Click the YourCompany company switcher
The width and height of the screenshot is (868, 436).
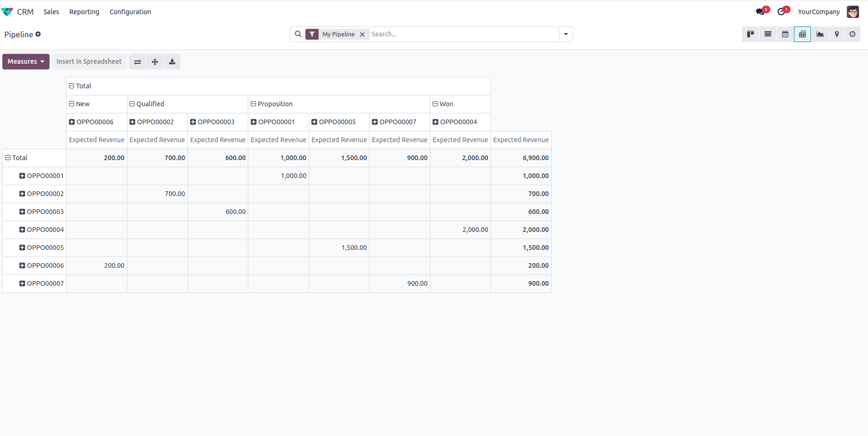pos(819,12)
